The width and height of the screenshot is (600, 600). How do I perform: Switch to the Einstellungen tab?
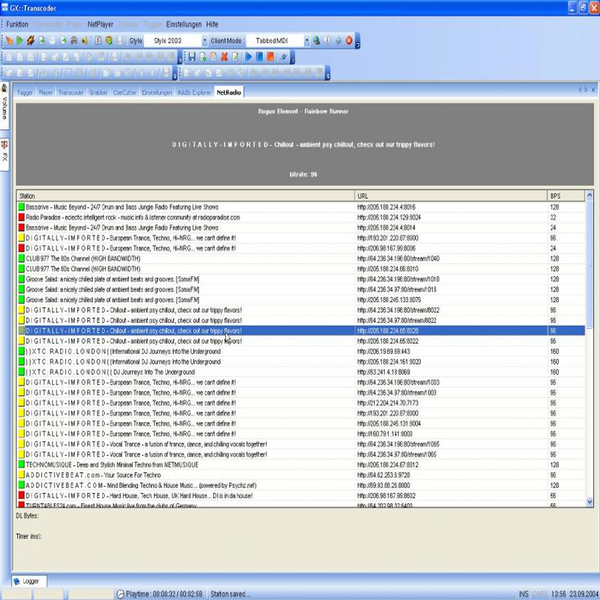[157, 93]
